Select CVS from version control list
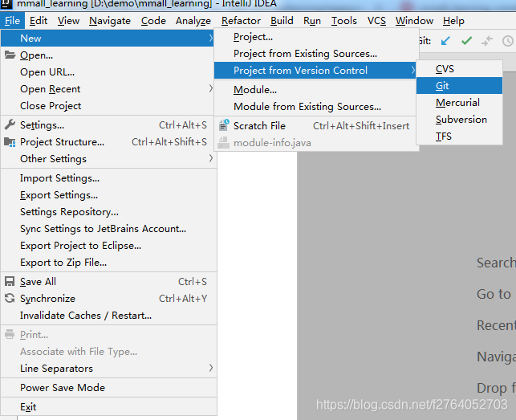 [459, 69]
